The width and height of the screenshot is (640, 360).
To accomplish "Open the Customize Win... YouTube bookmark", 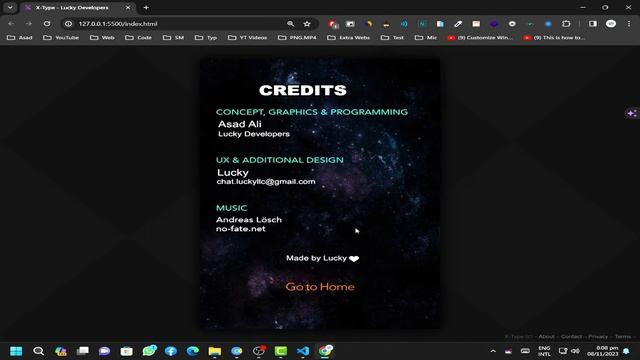I will 480,38.
